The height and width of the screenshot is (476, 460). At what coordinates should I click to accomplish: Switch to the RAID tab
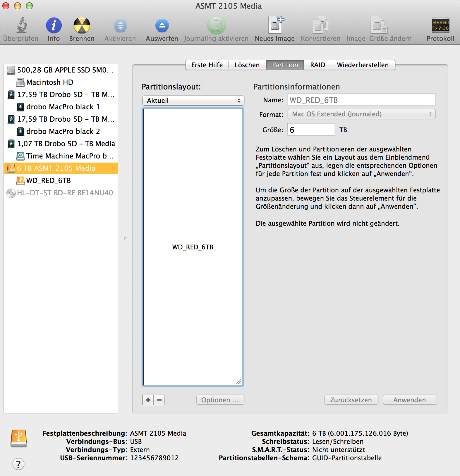(x=317, y=65)
